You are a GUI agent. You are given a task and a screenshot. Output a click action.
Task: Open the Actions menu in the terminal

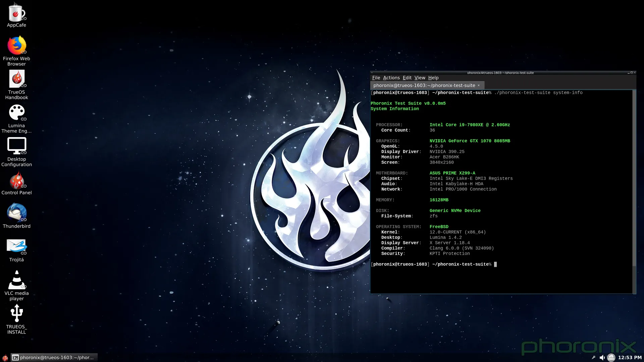pyautogui.click(x=391, y=77)
